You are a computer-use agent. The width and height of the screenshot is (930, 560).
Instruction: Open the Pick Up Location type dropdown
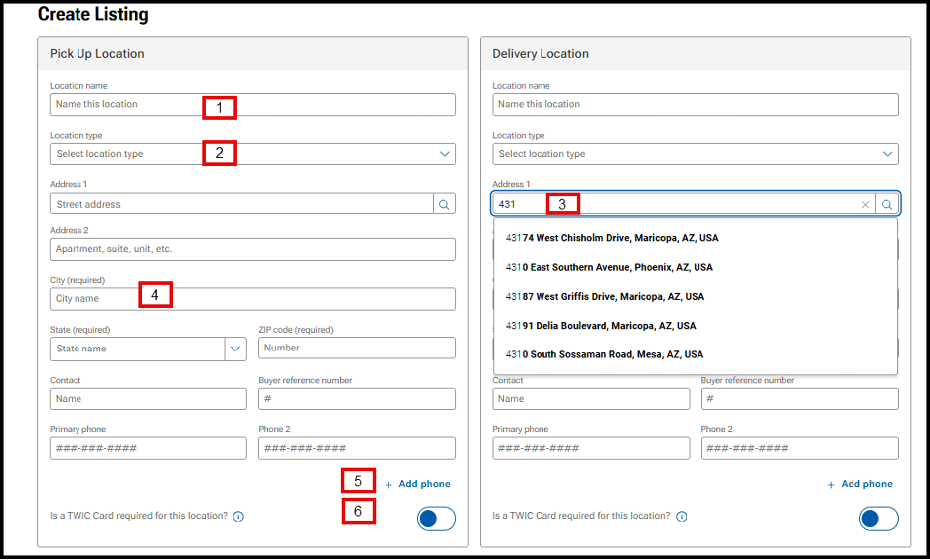[252, 154]
